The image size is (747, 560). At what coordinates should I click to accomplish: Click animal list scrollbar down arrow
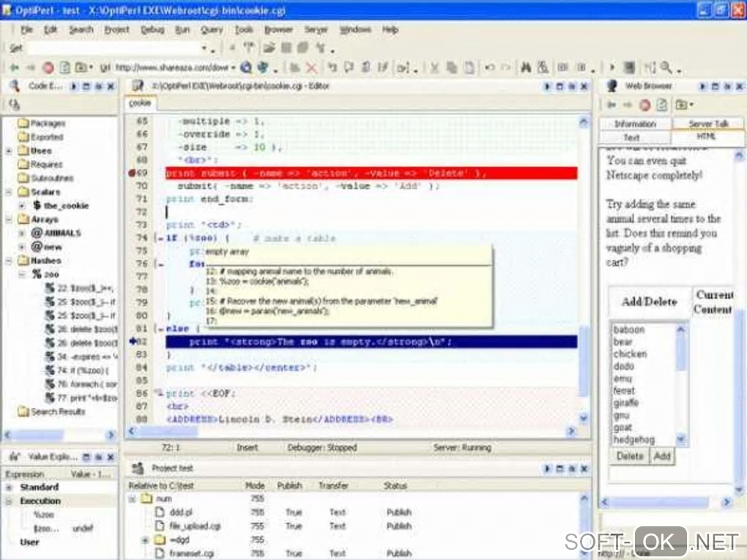tap(681, 438)
